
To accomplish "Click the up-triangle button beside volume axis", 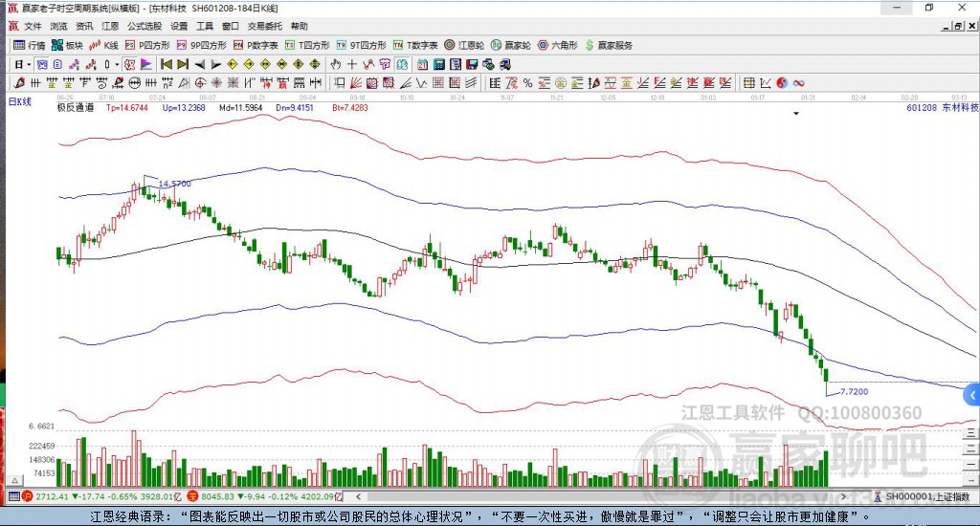I will tap(15, 480).
